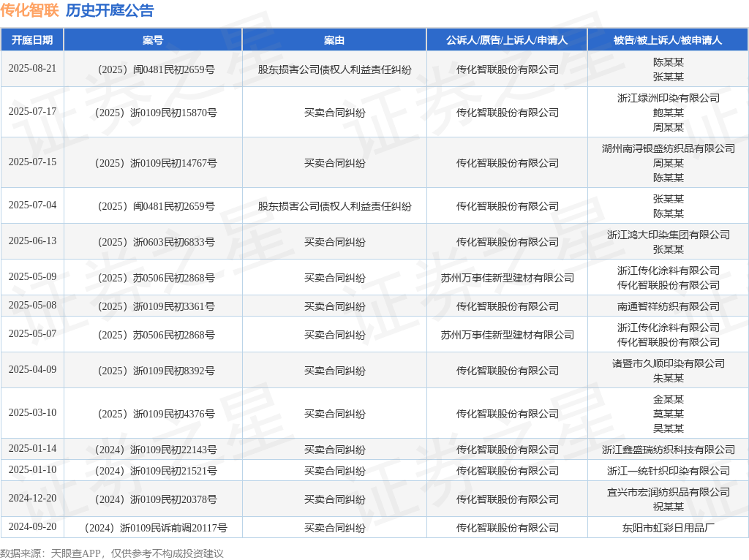Click defendant 南通智祥纺织有限公司
Viewport: 749px width, 560px height.
coord(669,306)
